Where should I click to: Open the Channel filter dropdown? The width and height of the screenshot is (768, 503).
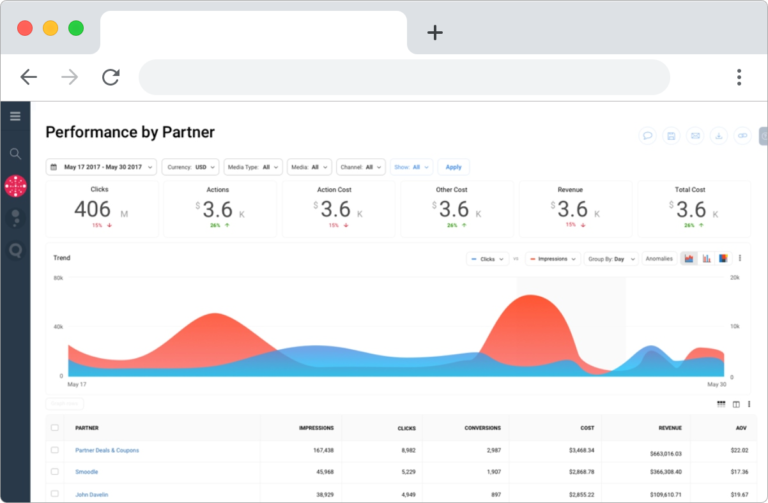click(361, 167)
